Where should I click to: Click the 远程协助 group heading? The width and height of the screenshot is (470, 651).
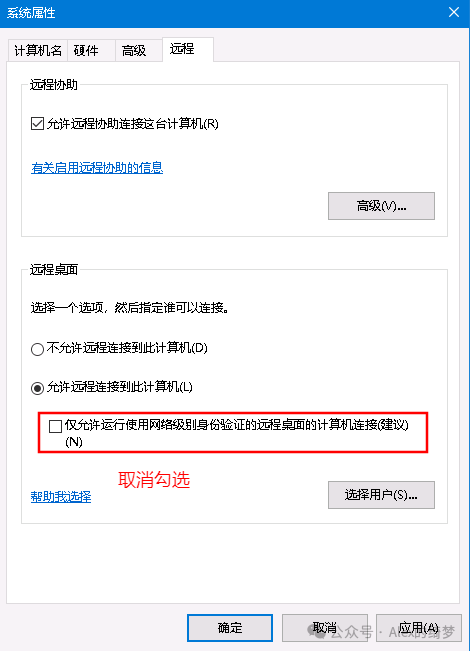click(54, 85)
